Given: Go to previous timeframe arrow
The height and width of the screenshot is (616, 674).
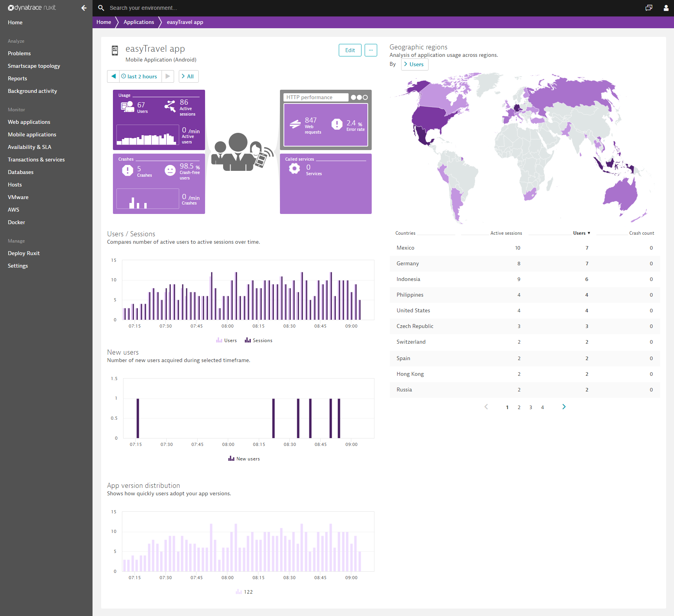Looking at the screenshot, I should pos(113,76).
